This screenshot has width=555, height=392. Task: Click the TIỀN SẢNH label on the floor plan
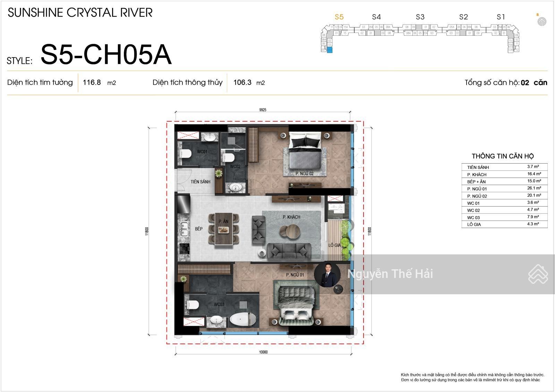(x=200, y=182)
